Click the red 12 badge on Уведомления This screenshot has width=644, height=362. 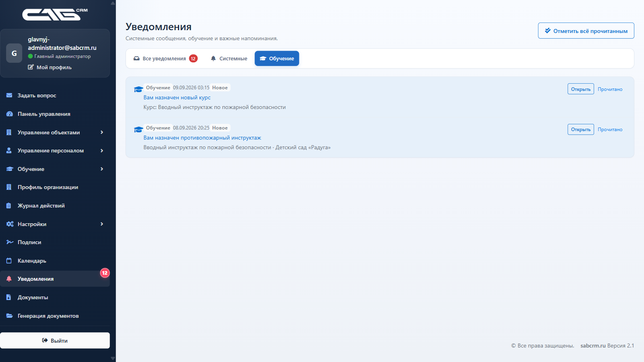[105, 273]
